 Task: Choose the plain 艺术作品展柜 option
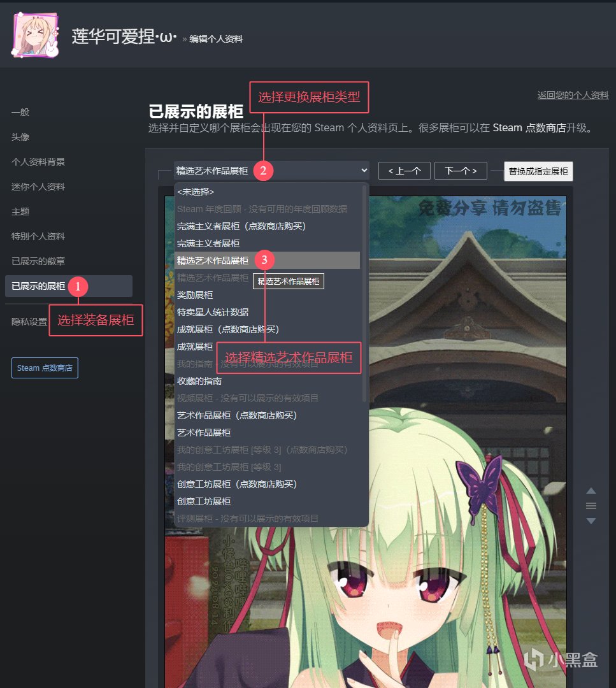point(267,433)
